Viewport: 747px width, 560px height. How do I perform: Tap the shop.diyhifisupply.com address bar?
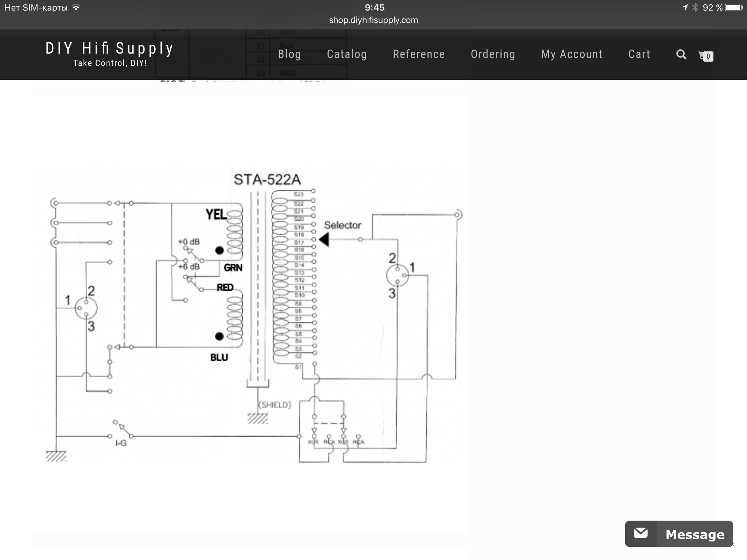pyautogui.click(x=373, y=20)
